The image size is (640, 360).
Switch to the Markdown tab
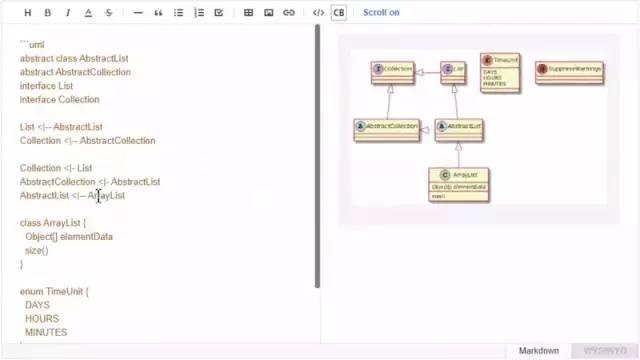(539, 351)
